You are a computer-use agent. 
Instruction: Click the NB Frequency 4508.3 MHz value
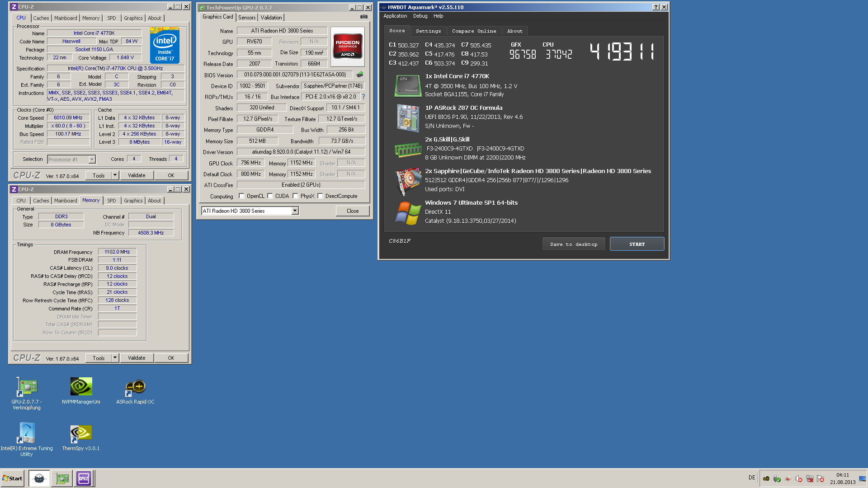(151, 233)
